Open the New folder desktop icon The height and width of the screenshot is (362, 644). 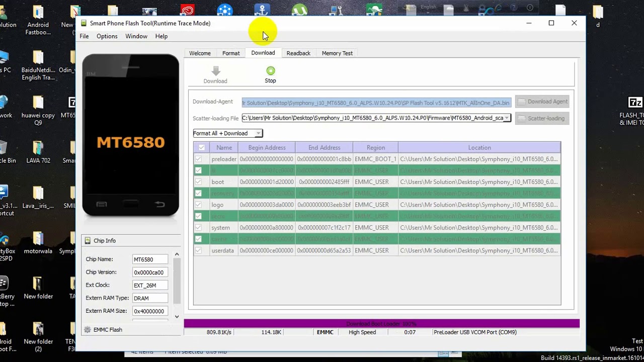click(x=38, y=288)
